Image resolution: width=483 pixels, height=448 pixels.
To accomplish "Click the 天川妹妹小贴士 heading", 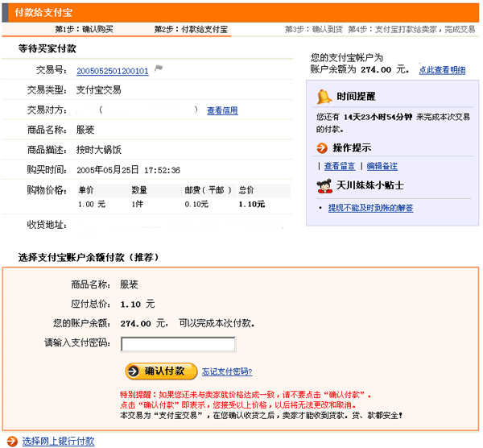I will coord(370,185).
